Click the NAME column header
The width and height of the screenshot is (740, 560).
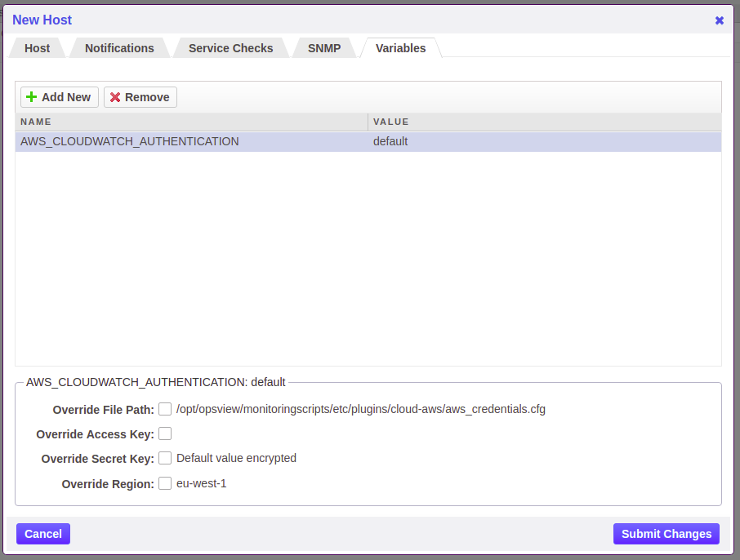point(36,122)
